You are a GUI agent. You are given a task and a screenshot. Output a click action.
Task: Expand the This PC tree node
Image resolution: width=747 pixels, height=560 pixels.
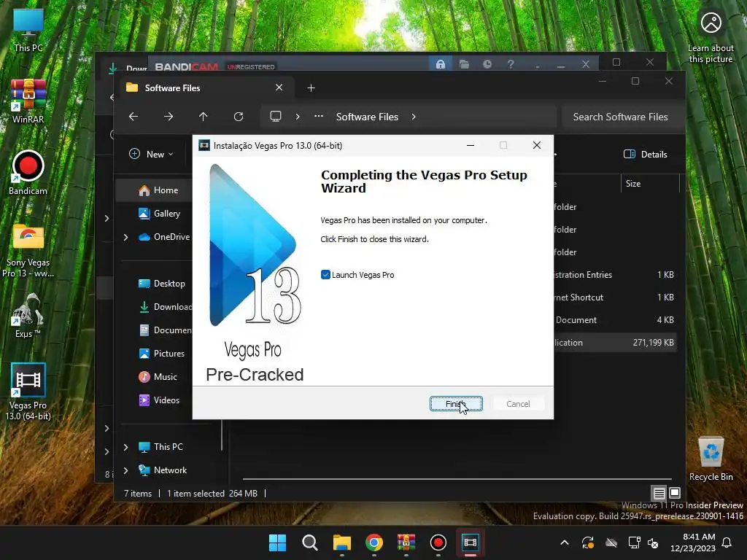[x=125, y=447]
